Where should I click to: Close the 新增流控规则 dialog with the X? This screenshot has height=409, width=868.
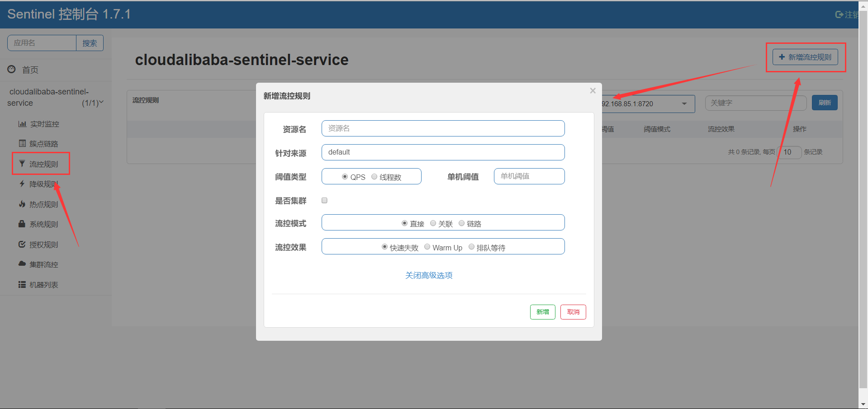pyautogui.click(x=593, y=91)
